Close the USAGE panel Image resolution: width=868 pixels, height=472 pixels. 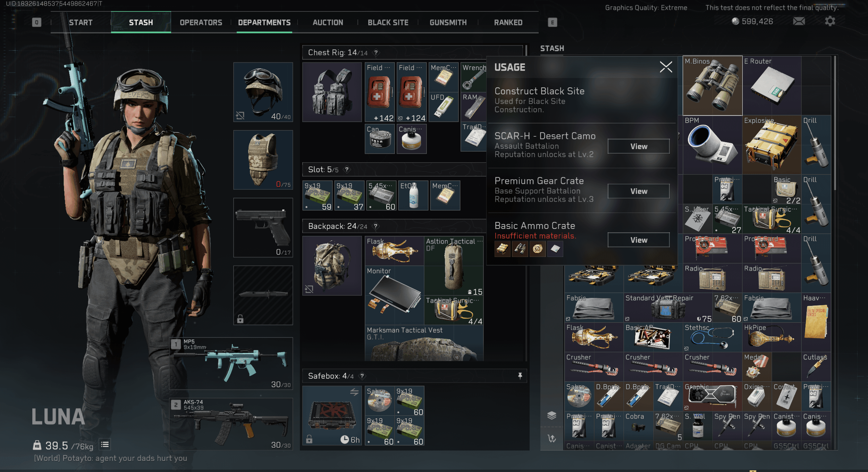coord(666,67)
